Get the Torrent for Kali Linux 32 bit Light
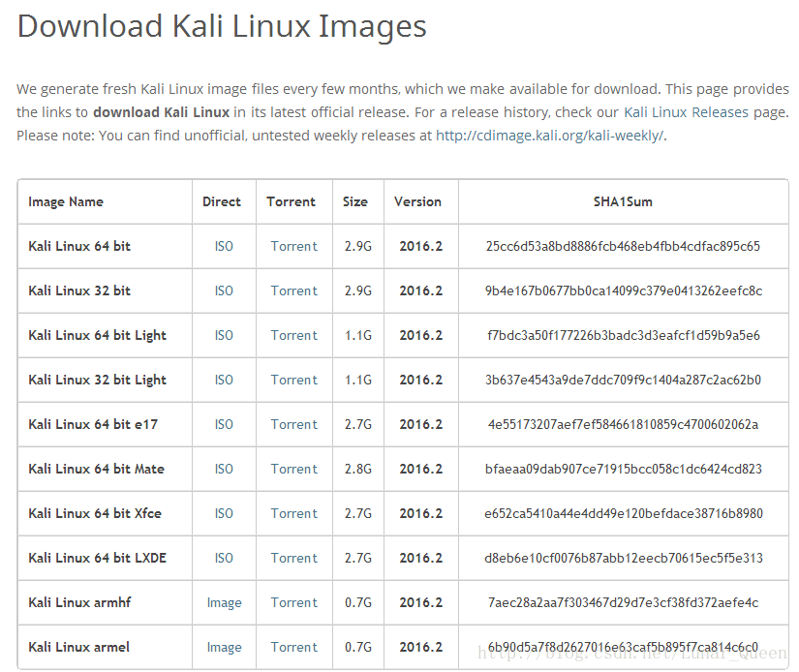The width and height of the screenshot is (799, 672). (x=294, y=380)
